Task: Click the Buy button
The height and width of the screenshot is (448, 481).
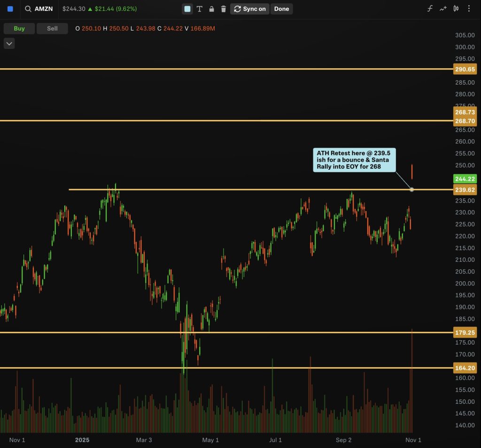Action: (x=19, y=29)
